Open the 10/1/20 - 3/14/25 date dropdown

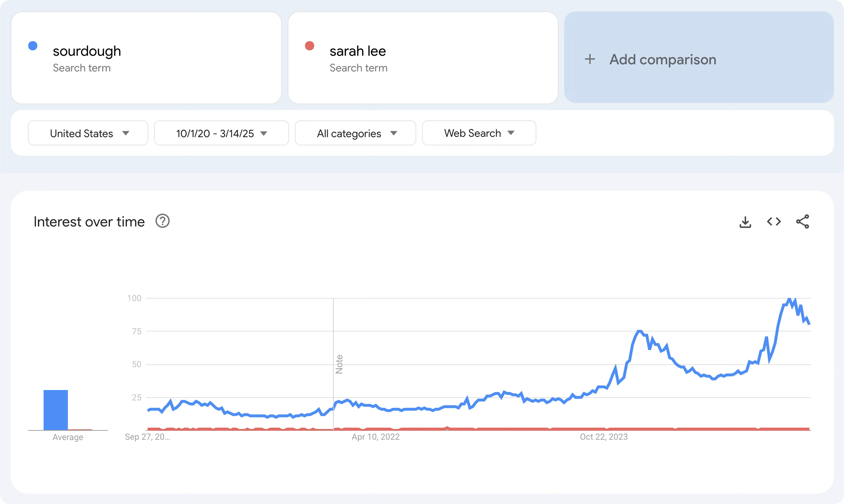[x=221, y=133]
